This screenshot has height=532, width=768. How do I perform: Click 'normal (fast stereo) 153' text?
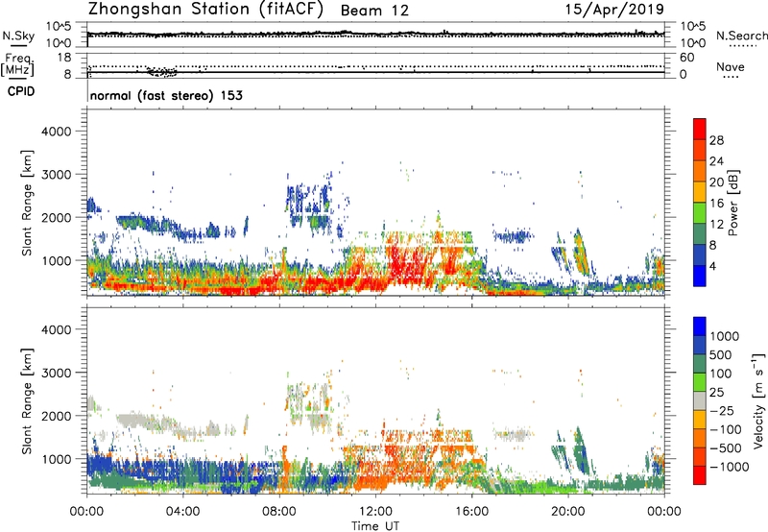[166, 95]
